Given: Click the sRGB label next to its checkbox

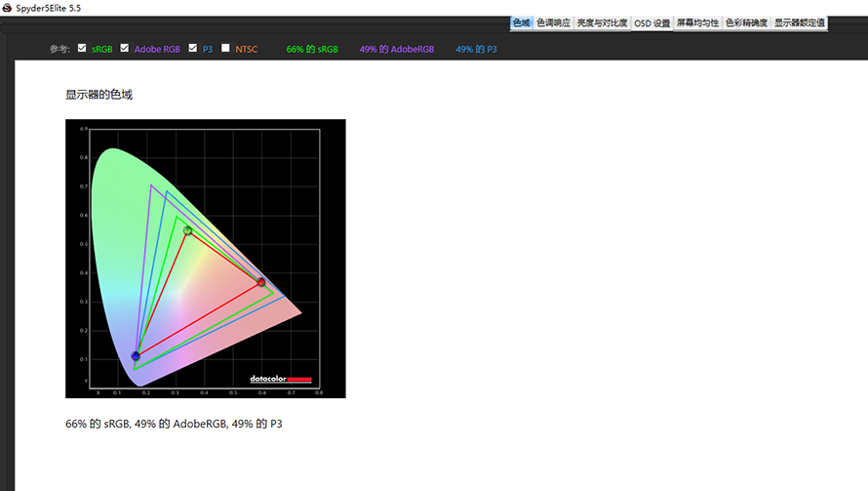Looking at the screenshot, I should 101,50.
